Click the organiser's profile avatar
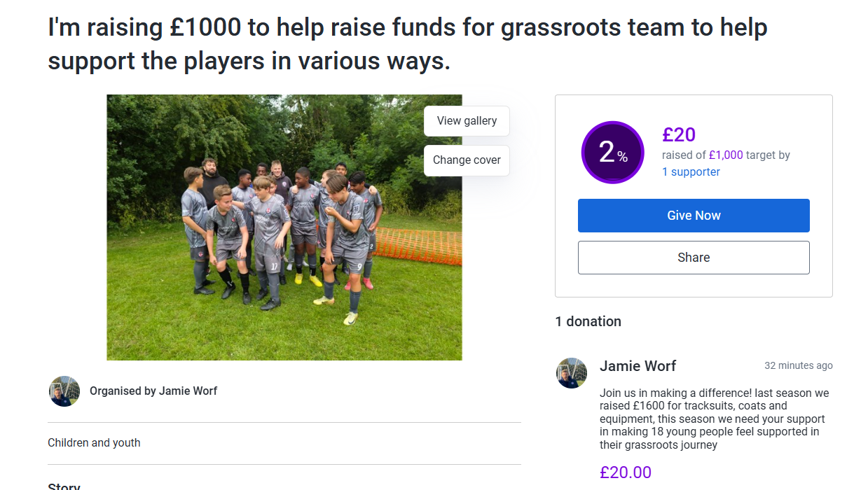The image size is (868, 490). [64, 391]
